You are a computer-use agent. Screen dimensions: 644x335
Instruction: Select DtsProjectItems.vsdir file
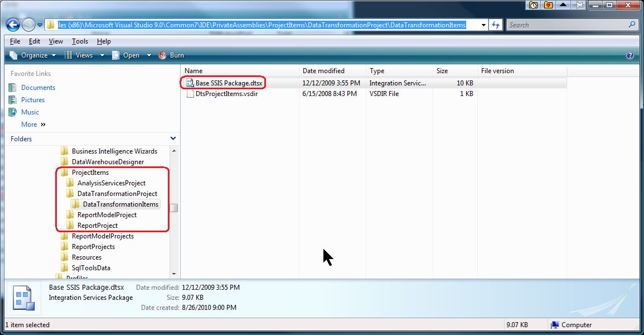(227, 94)
